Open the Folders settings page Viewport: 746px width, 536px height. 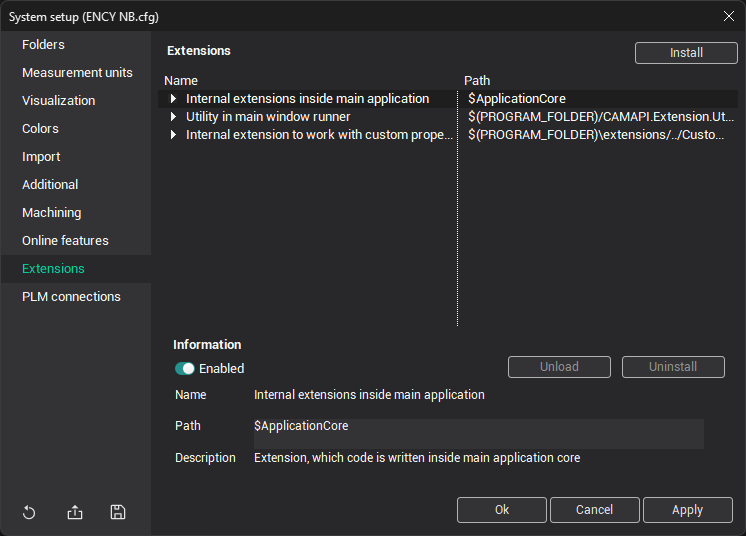(x=43, y=45)
